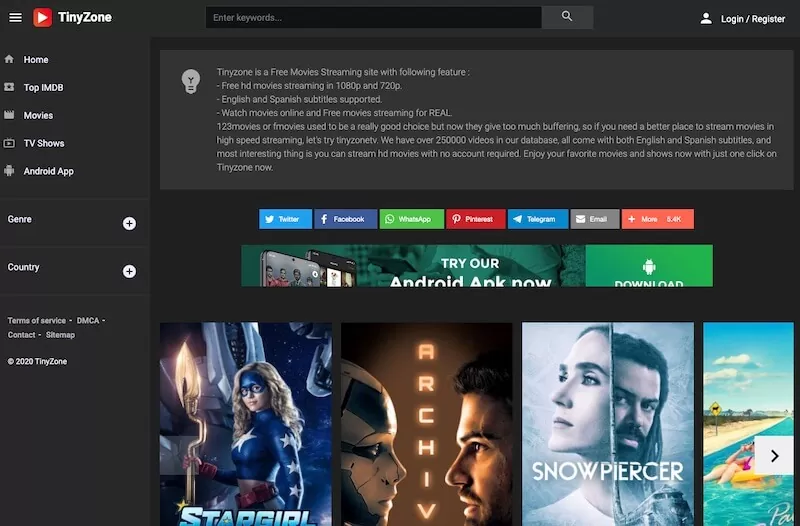Share on Pinterest
The height and width of the screenshot is (526, 800).
(476, 219)
